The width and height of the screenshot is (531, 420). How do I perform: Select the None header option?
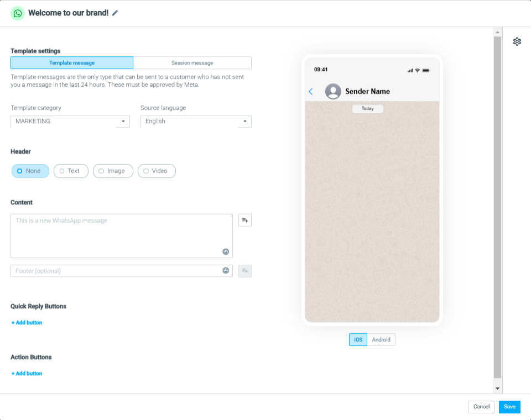(30, 171)
